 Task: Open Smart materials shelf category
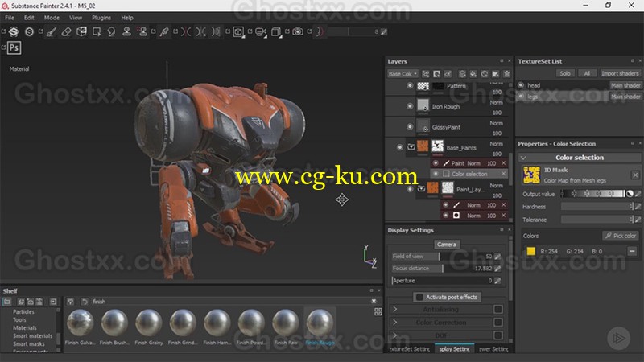click(x=32, y=335)
